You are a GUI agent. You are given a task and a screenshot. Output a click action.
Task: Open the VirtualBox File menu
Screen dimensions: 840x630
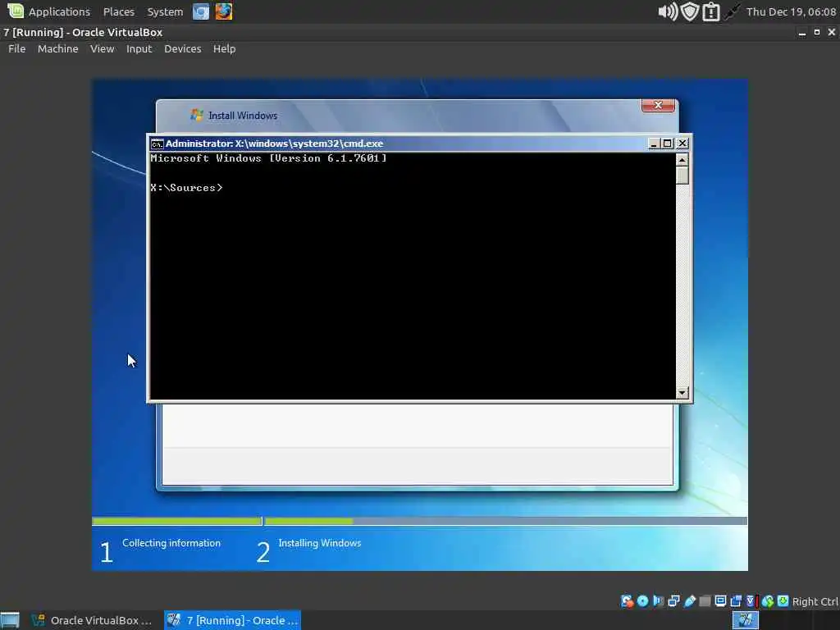(16, 48)
